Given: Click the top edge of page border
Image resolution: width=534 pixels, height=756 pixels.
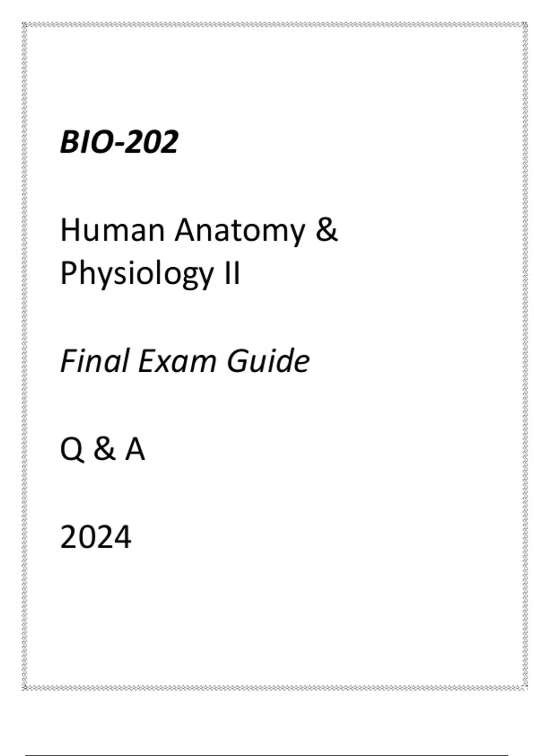Looking at the screenshot, I should click(274, 24).
